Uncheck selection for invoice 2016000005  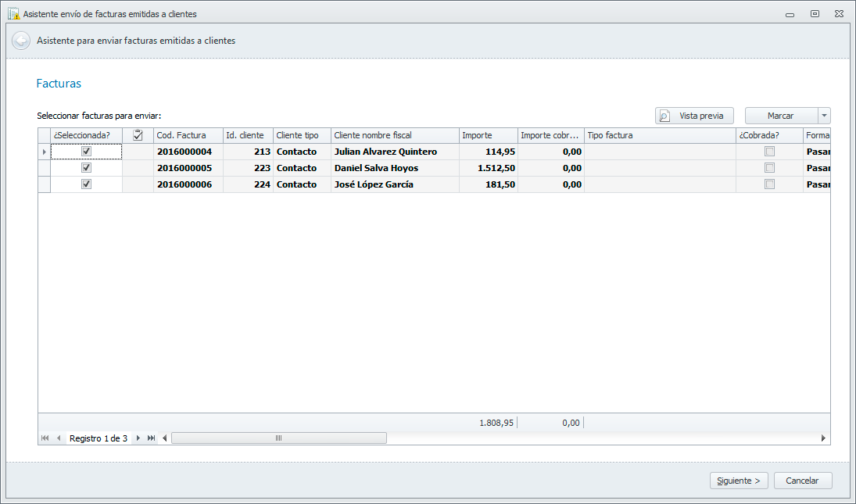point(86,167)
